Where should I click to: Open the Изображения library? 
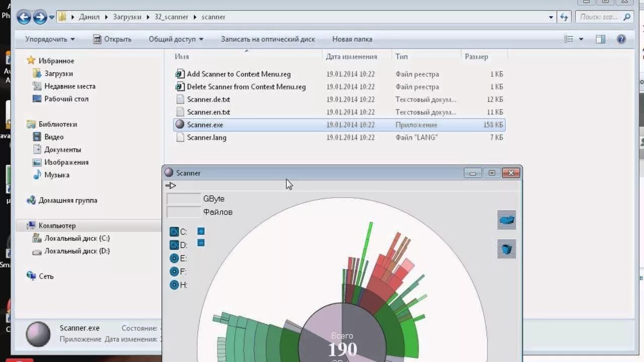[x=66, y=162]
